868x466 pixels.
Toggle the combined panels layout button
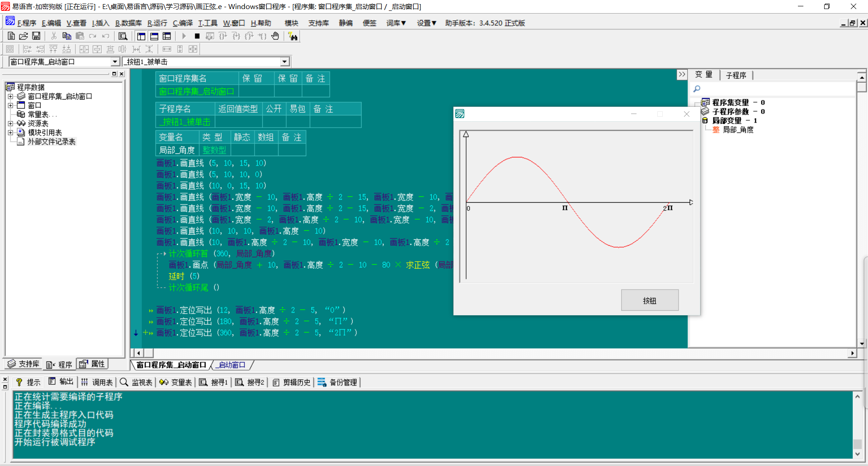pos(167,36)
